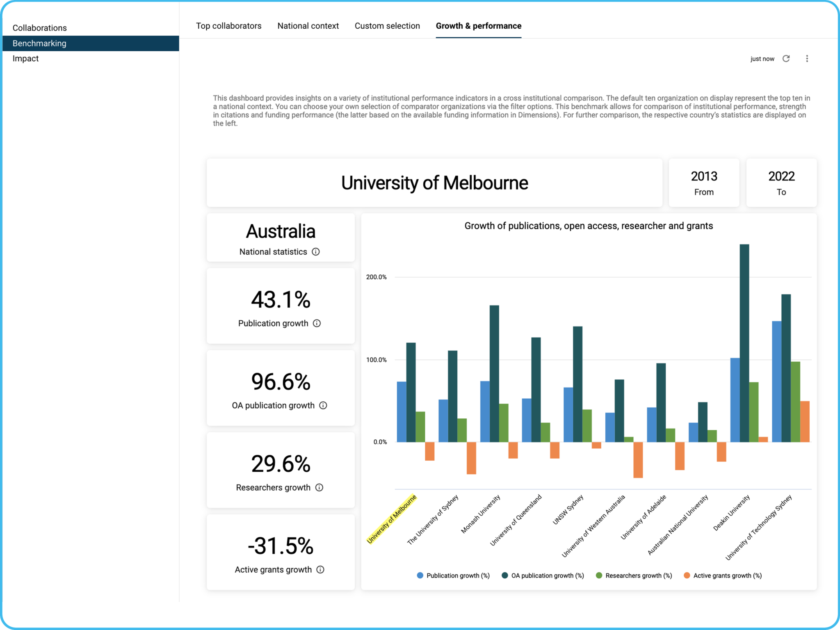
Task: Open the Top collaborators tab
Action: point(228,26)
